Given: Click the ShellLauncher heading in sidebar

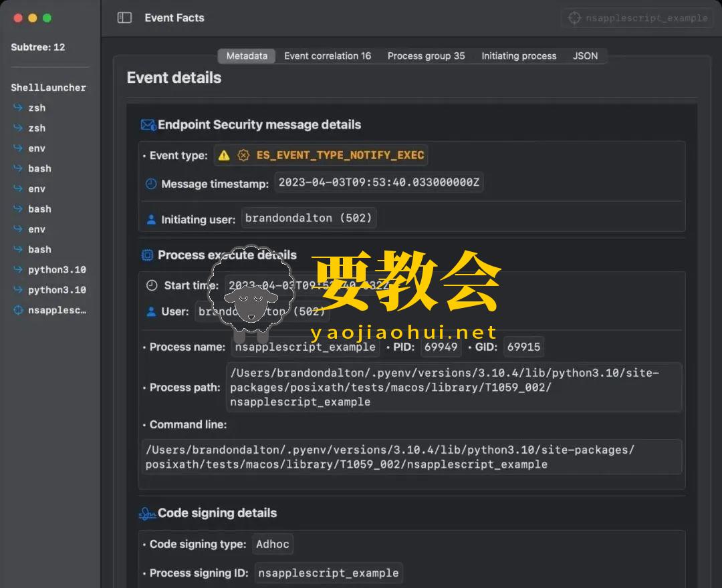Looking at the screenshot, I should click(x=48, y=88).
